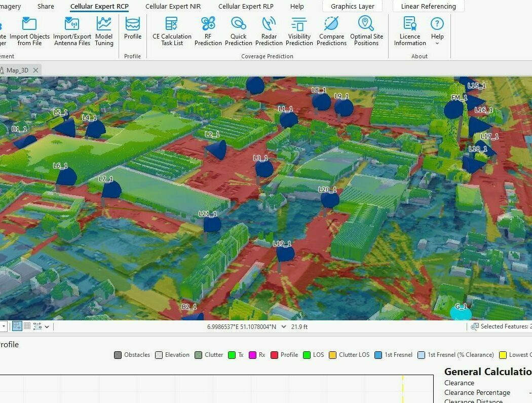532x403 pixels.
Task: Click the Selected Features count text
Action: pyautogui.click(x=506, y=326)
